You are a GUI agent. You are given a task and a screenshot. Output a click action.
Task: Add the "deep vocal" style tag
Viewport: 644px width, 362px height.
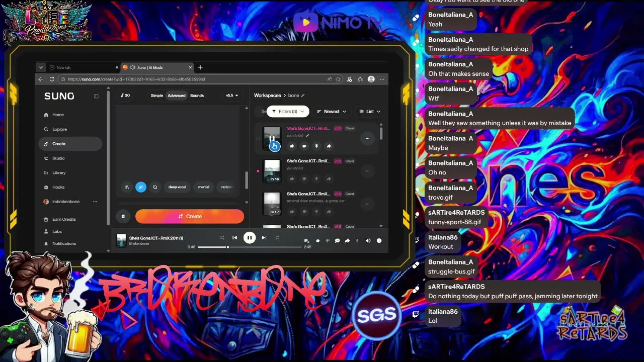[177, 187]
